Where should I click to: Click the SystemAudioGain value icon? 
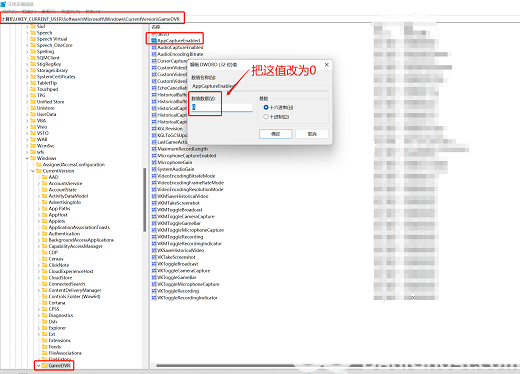[x=154, y=169]
